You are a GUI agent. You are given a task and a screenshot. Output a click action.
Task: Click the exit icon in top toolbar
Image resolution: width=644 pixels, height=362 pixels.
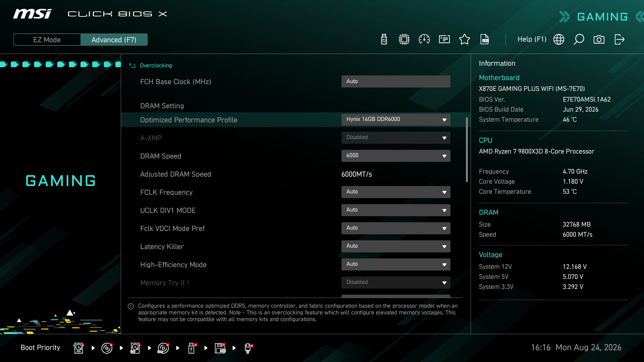[619, 40]
